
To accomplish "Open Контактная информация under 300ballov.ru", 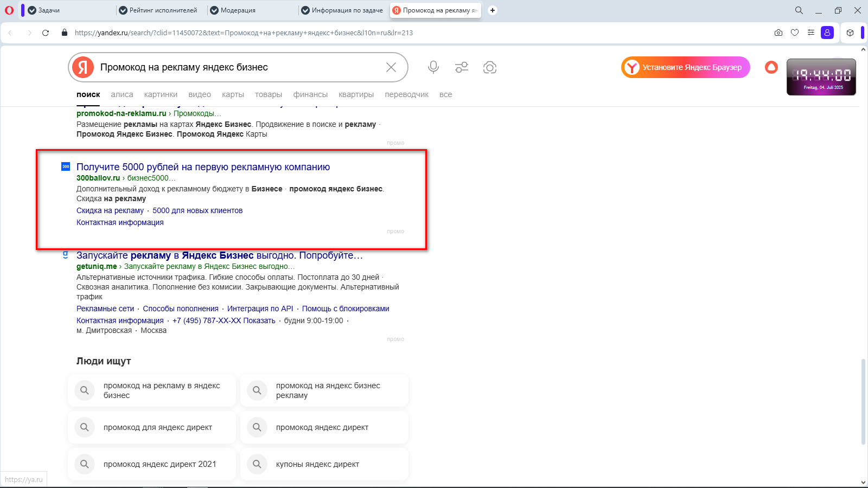I will tap(120, 222).
